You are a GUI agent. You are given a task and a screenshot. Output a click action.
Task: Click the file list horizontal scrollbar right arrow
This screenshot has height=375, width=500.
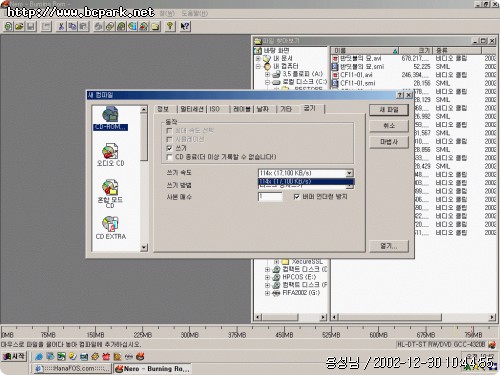coord(492,317)
